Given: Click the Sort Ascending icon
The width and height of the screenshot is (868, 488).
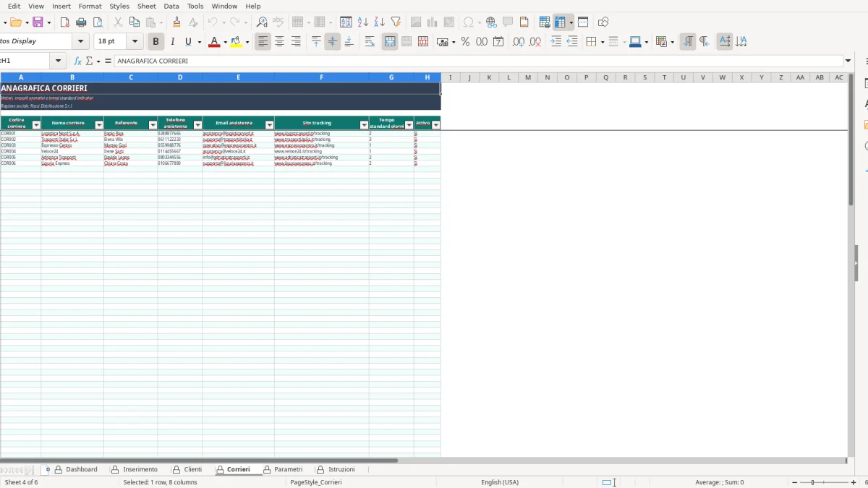Looking at the screenshot, I should click(x=363, y=22).
